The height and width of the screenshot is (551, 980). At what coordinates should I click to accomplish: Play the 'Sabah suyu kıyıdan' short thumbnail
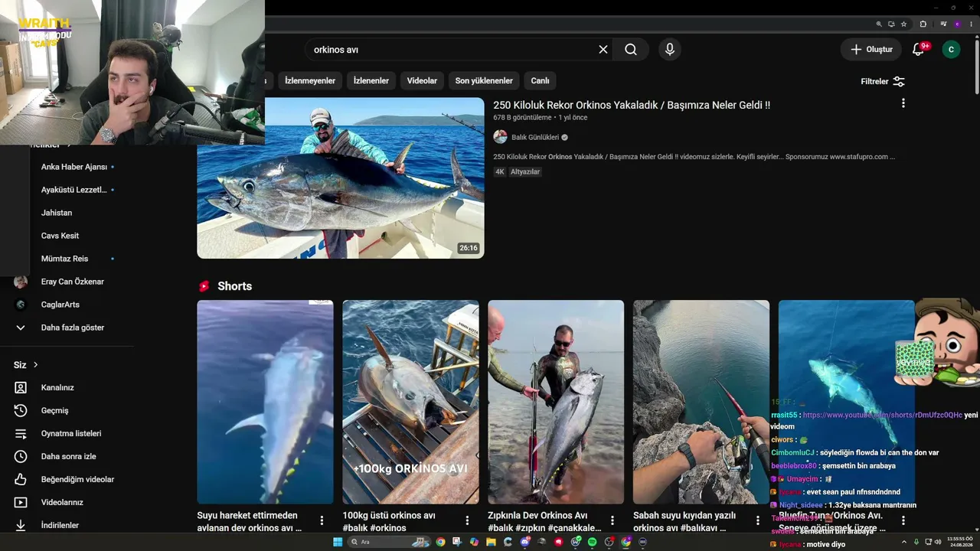701,402
